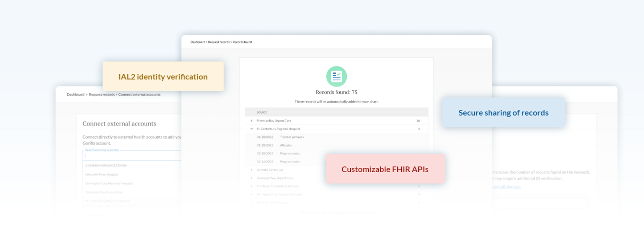Click the IAL2 identity verification label

coord(163,76)
